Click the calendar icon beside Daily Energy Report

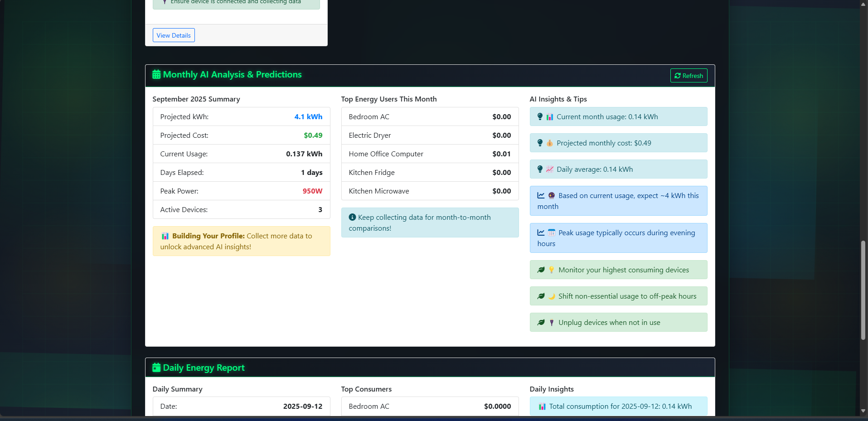pos(156,368)
